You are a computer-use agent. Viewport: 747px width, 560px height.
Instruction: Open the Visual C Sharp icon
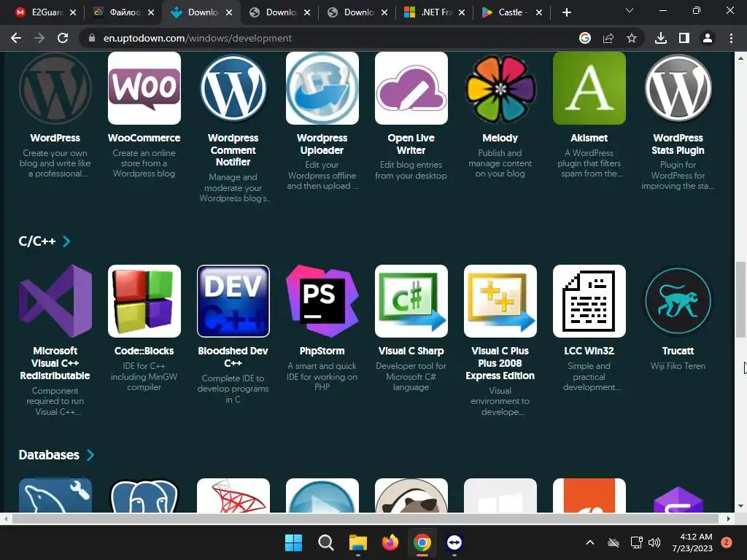[x=411, y=301]
